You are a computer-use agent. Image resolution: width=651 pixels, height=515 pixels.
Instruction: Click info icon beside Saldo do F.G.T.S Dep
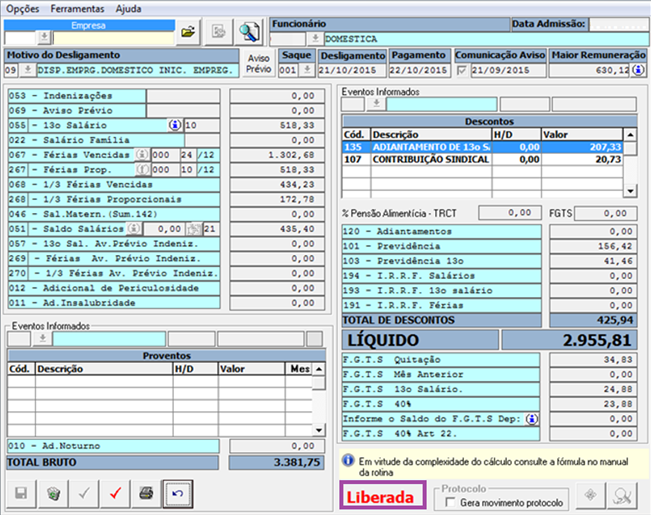532,419
